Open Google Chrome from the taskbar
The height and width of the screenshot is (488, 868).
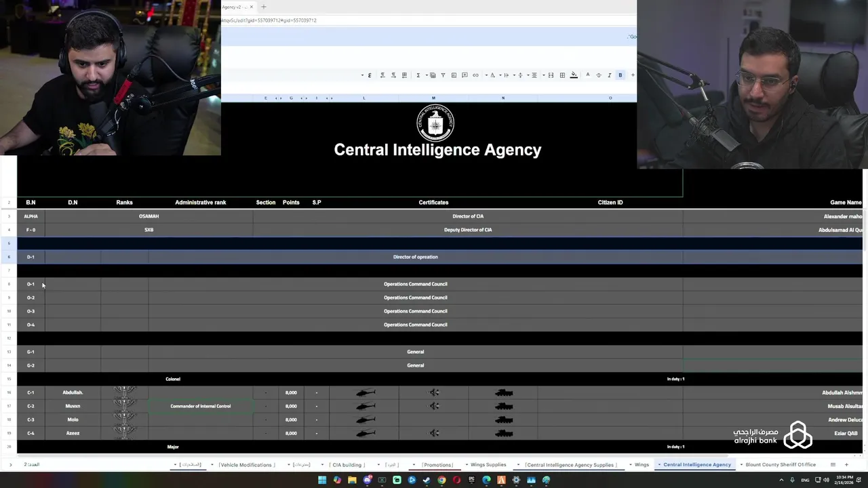(x=441, y=480)
